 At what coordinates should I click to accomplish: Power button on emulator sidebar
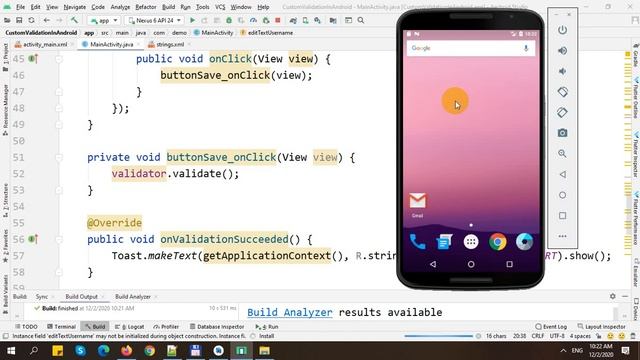point(562,30)
